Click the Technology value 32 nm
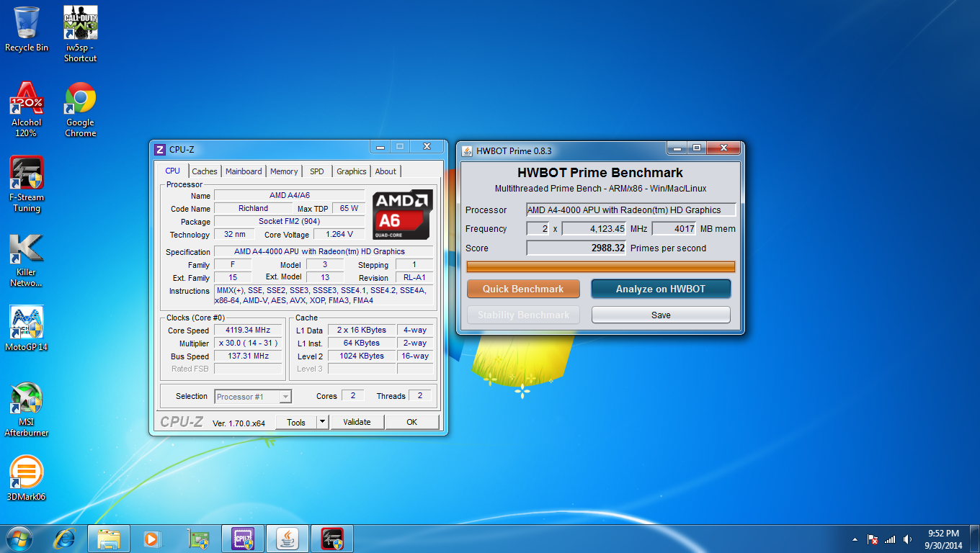The height and width of the screenshot is (553, 980). [x=234, y=234]
